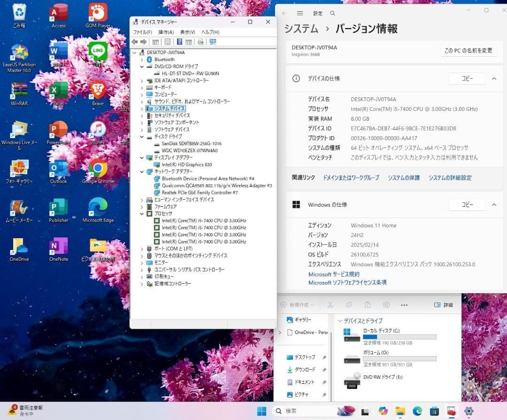
Task: Collapse the Windows の仕様 section chevron
Action: click(493, 204)
